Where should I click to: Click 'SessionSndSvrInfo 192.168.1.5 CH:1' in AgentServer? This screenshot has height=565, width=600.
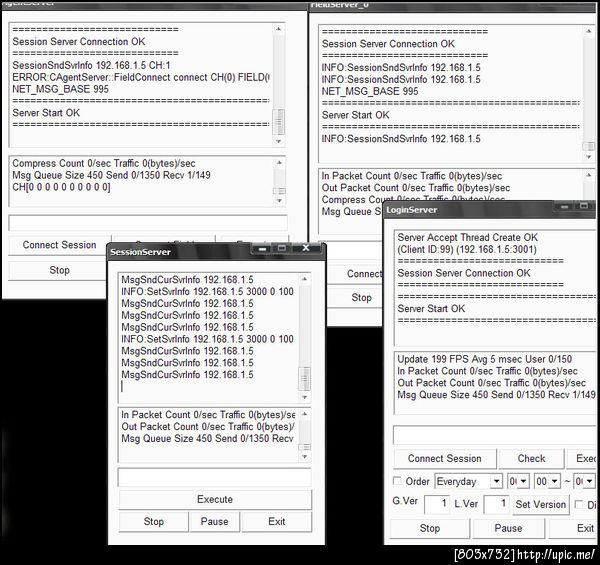click(91, 65)
